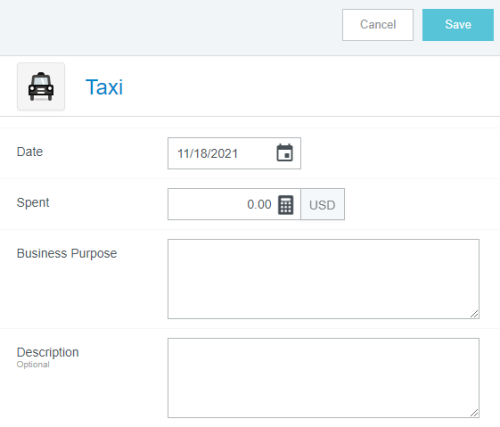Click Business Purpose box resize handle
Image resolution: width=500 pixels, height=427 pixels.
(475, 314)
